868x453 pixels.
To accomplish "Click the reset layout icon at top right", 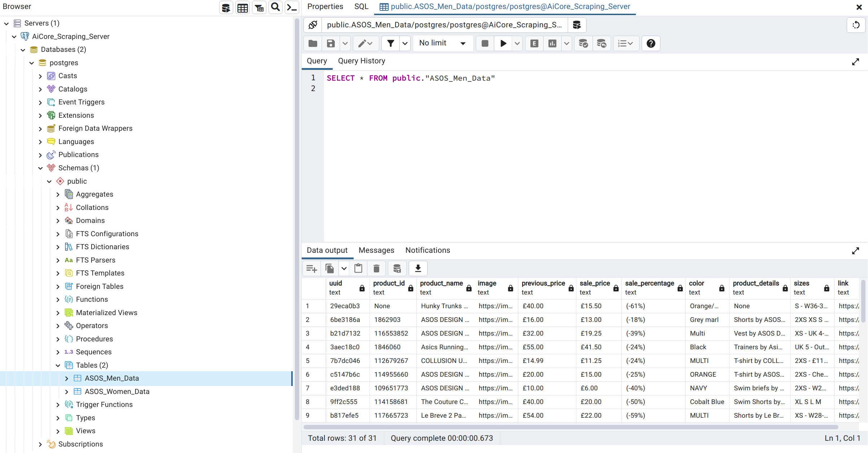I will tap(856, 25).
